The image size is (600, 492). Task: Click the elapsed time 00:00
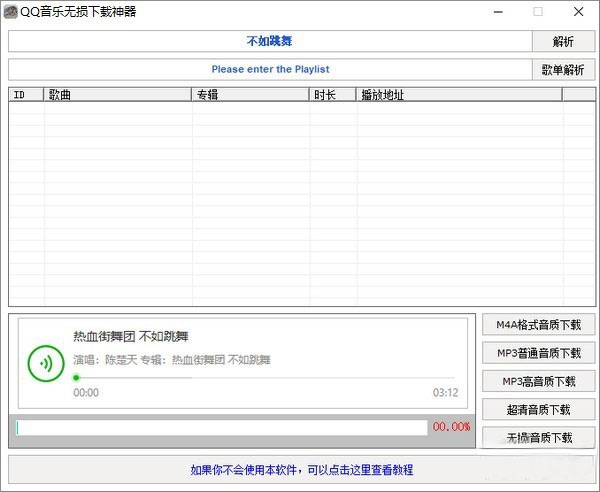(x=86, y=393)
